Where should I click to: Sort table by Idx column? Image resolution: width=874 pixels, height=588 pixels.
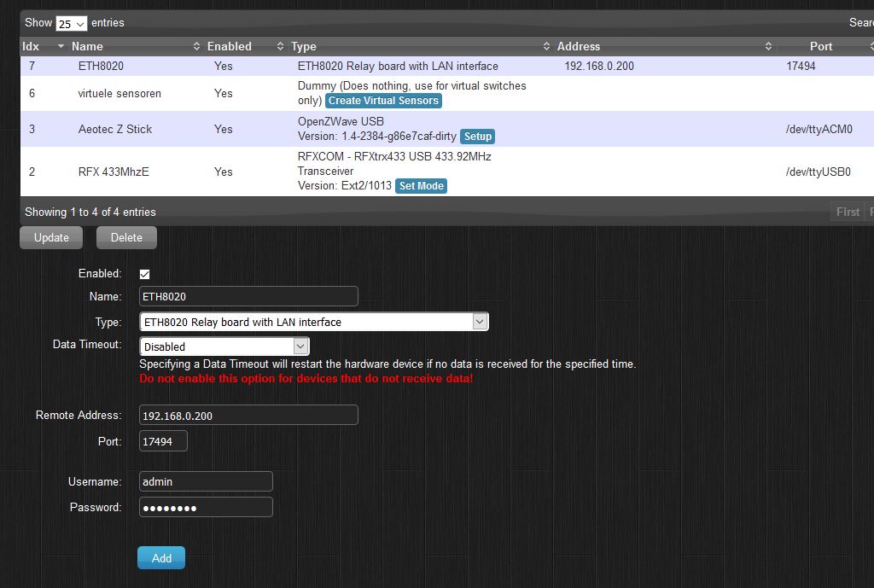43,46
